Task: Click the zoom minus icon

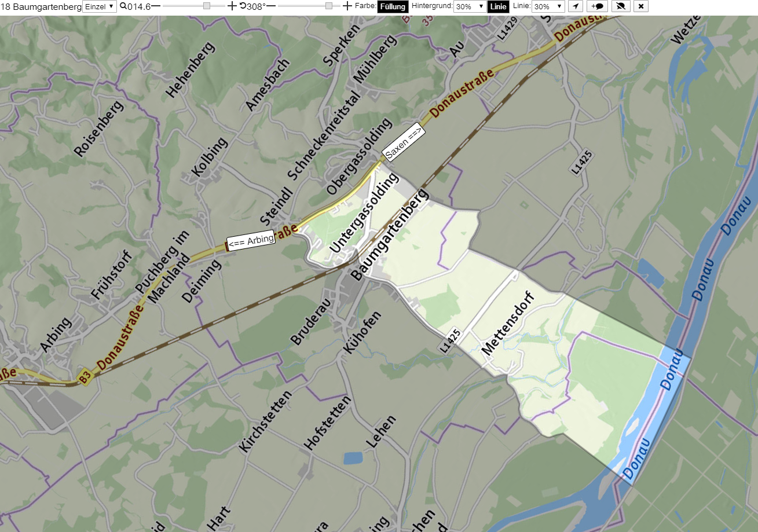Action: [x=156, y=6]
